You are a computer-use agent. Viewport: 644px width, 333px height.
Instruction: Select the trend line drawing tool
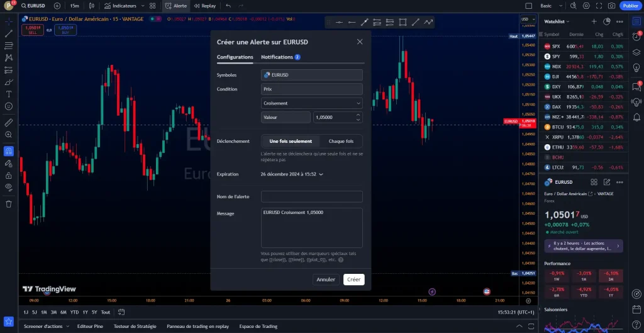click(9, 34)
